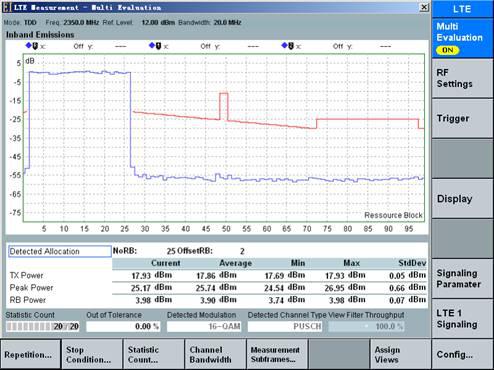Open the Trigger softkey
The width and height of the screenshot is (494, 370).
(462, 118)
